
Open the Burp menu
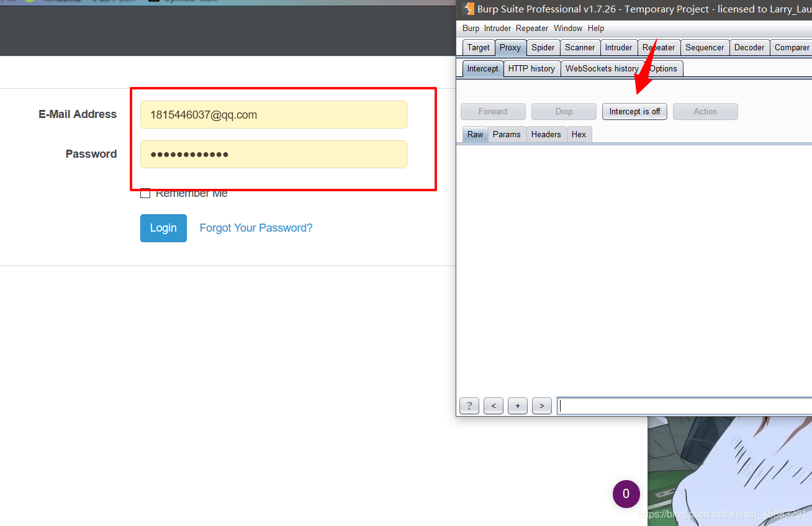[471, 29]
